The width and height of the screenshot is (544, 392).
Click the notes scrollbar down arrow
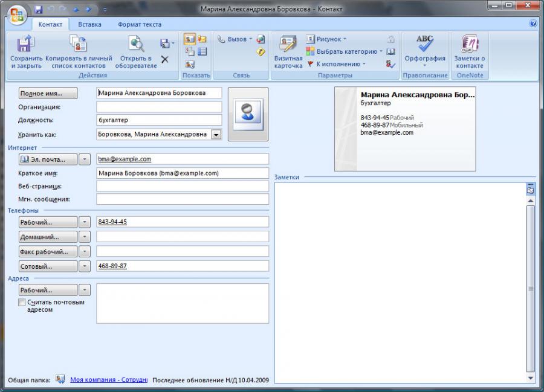tap(531, 378)
